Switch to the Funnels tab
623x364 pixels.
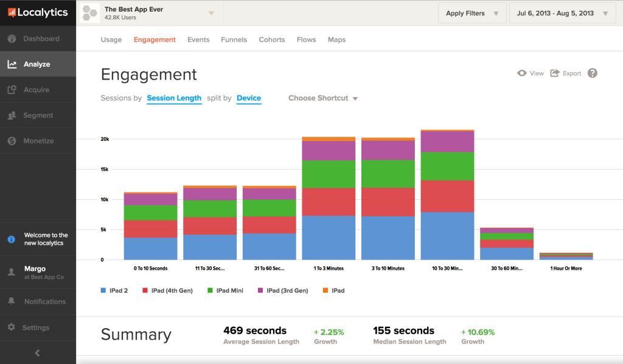point(234,39)
